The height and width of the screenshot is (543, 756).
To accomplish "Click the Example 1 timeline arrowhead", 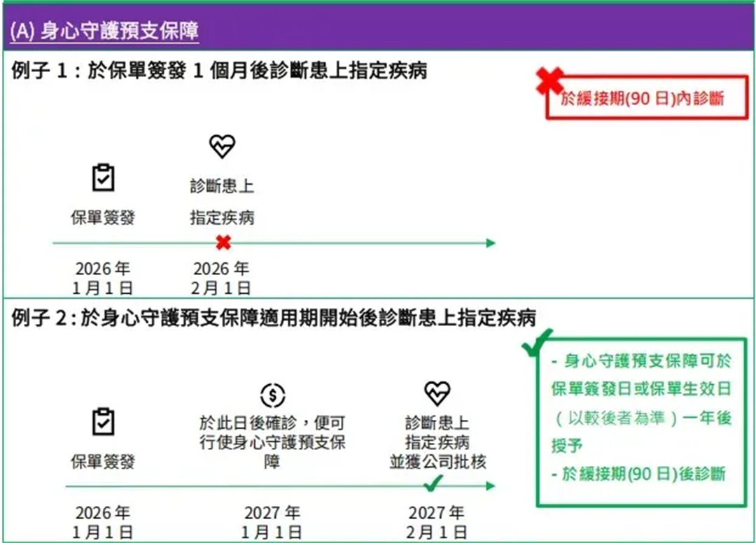I will [x=491, y=244].
